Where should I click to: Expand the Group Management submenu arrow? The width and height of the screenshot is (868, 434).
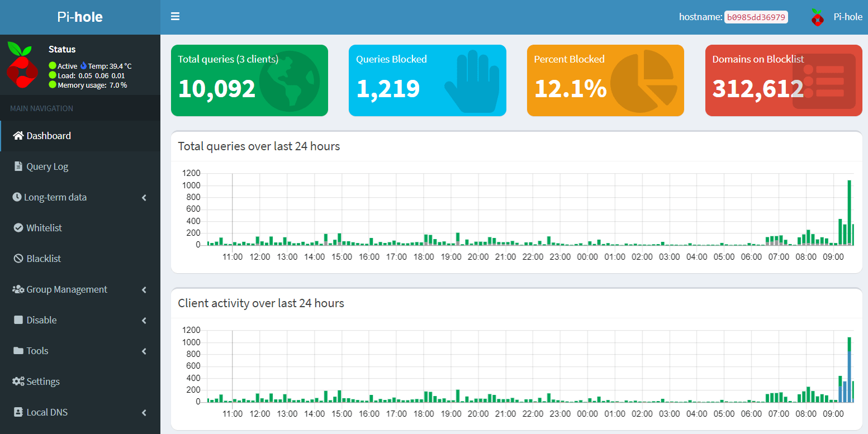(144, 290)
